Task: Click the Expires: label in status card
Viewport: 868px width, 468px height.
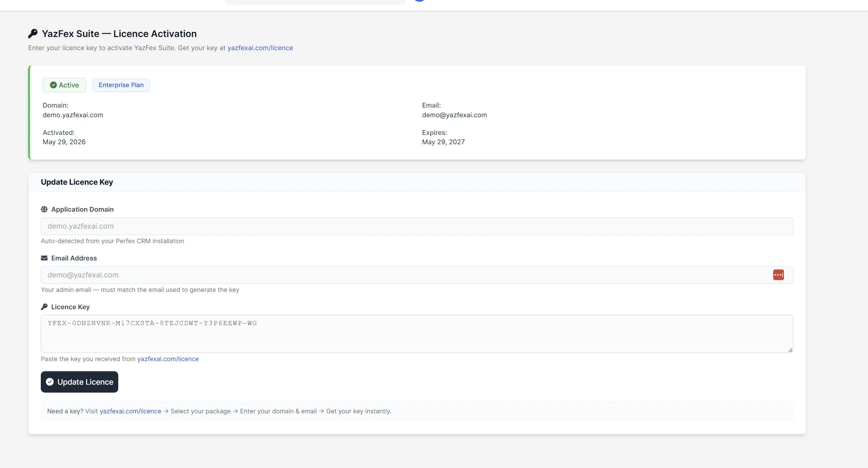Action: pyautogui.click(x=435, y=132)
